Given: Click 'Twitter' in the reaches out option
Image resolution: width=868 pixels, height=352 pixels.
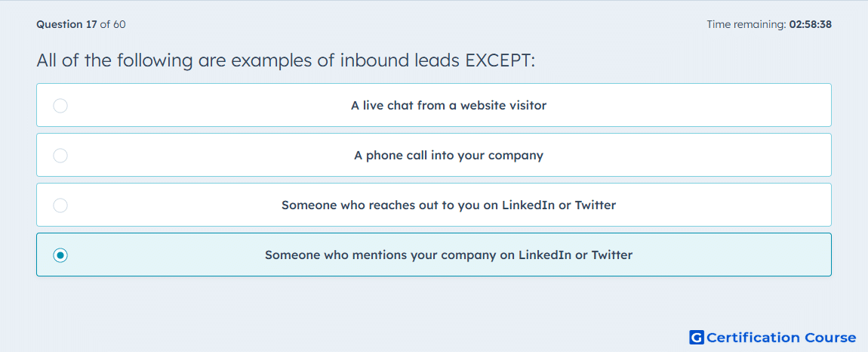Looking at the screenshot, I should (x=596, y=205).
